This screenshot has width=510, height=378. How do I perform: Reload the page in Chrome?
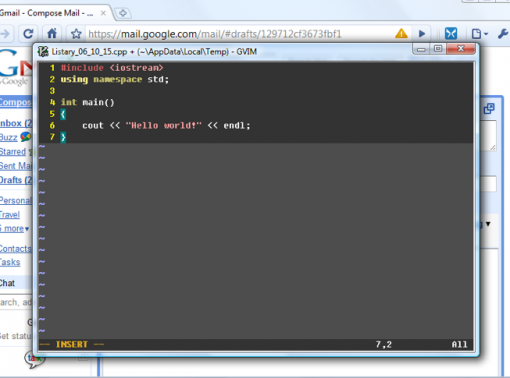[x=28, y=33]
